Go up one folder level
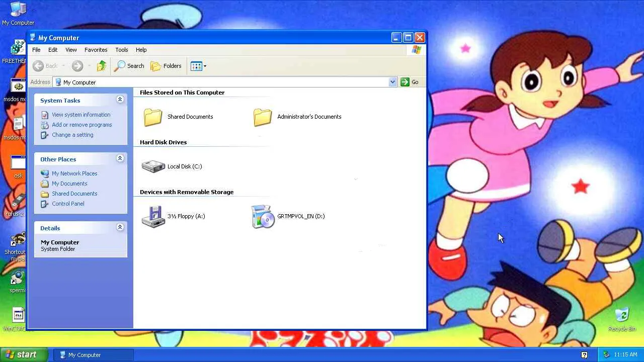The width and height of the screenshot is (644, 362). pyautogui.click(x=102, y=66)
